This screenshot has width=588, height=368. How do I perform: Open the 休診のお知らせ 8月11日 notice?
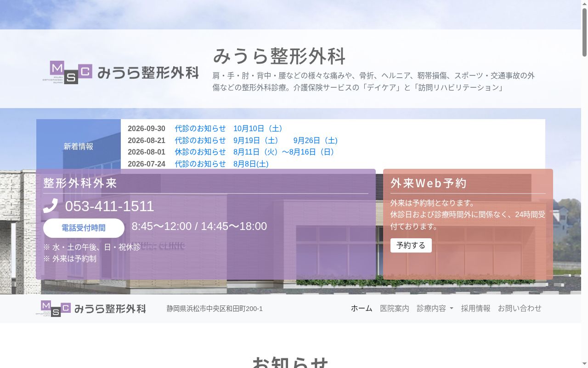tap(256, 152)
